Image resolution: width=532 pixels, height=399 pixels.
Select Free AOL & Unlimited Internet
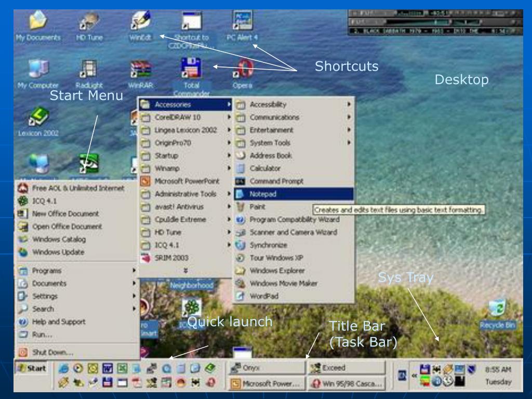pos(77,188)
